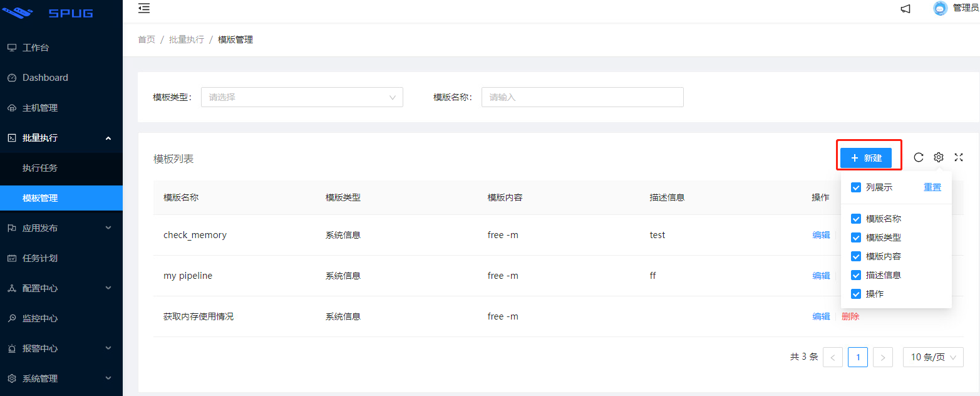
Task: Open the 10 条/页 page size dropdown
Action: pyautogui.click(x=933, y=357)
